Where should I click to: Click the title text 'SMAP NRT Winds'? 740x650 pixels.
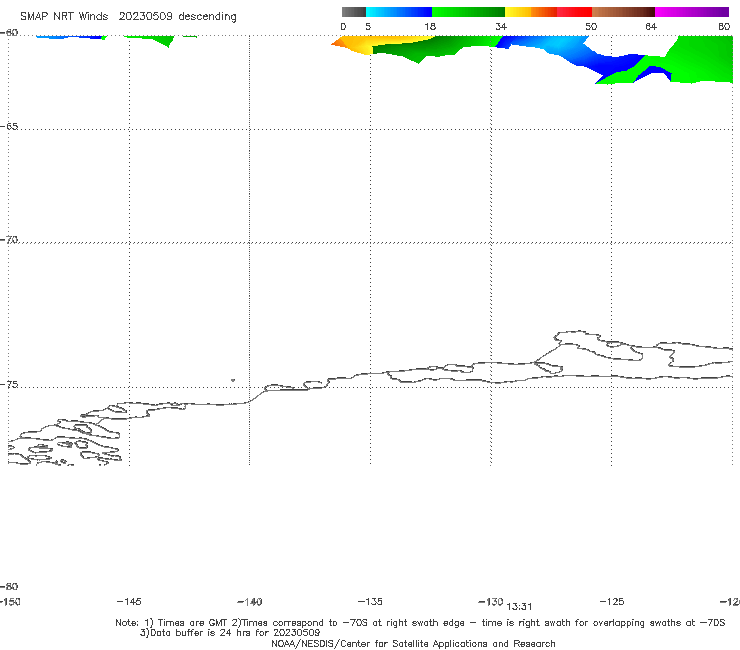[64, 17]
